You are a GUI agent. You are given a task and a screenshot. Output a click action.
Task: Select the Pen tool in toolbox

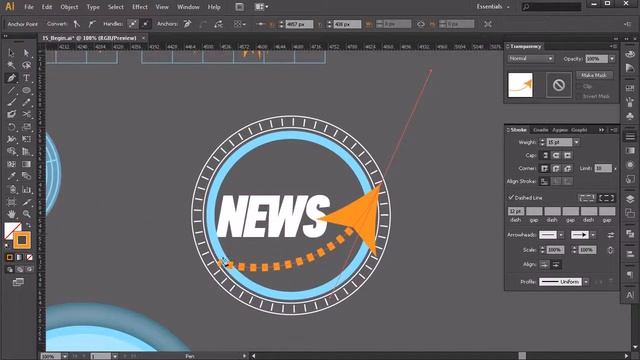[11, 78]
